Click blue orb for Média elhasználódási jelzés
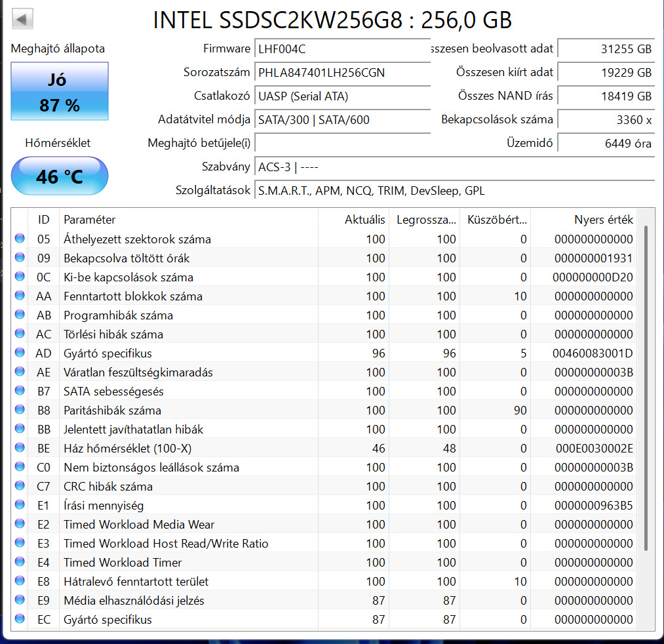This screenshot has height=644, width=664. click(20, 601)
